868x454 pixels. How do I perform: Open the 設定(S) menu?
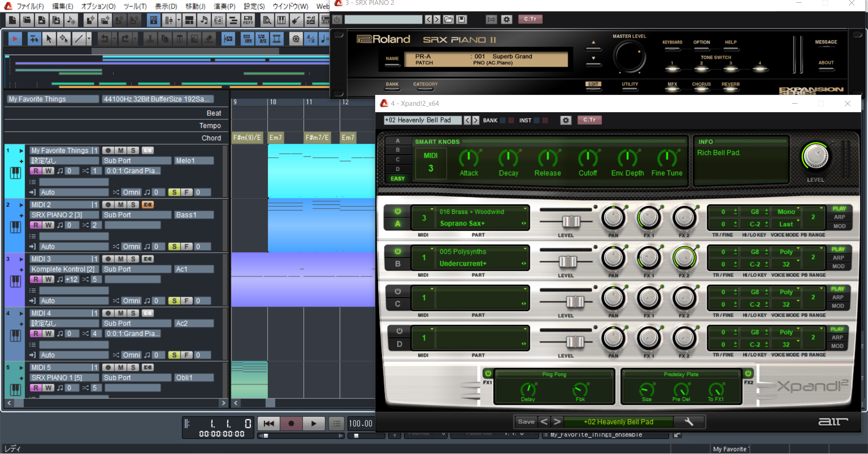(254, 6)
